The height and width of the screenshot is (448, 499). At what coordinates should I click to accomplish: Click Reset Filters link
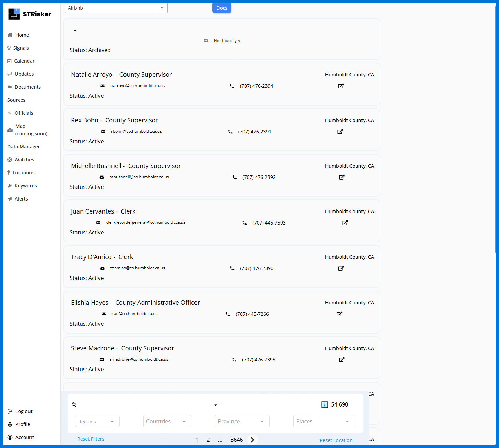pos(91,439)
